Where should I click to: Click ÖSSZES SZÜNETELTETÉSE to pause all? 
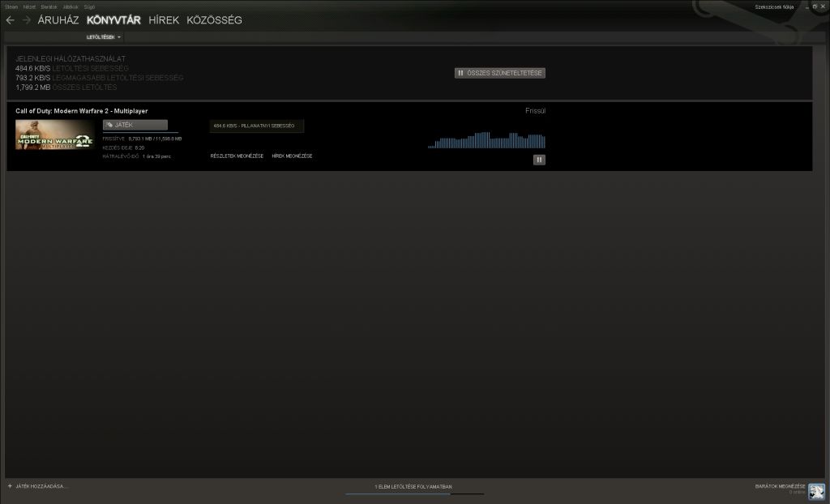click(499, 73)
